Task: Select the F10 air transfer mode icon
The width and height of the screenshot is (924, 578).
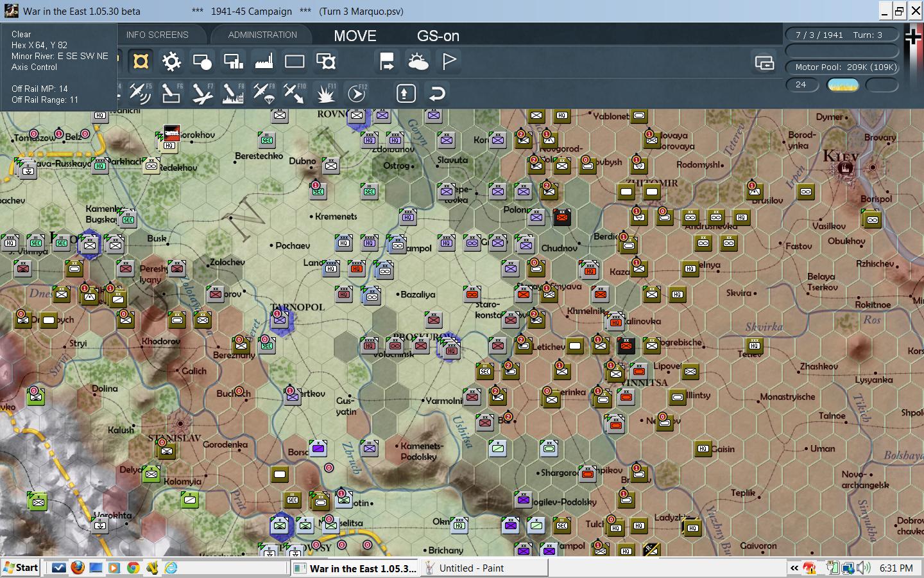Action: coord(295,93)
